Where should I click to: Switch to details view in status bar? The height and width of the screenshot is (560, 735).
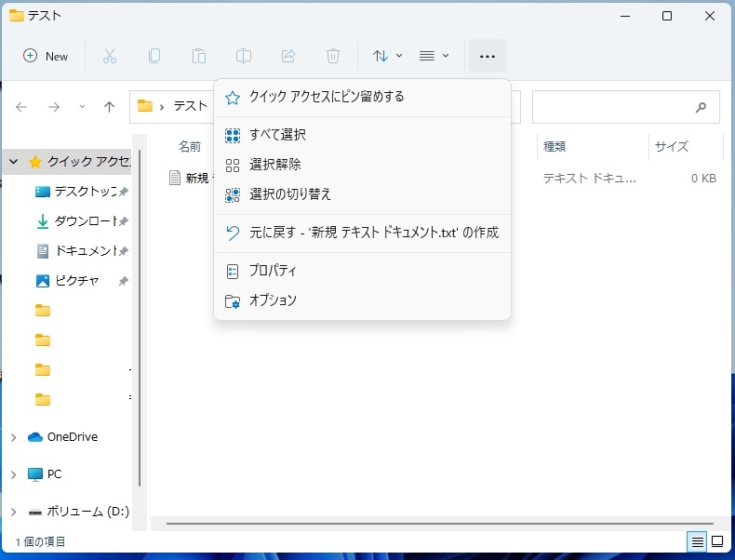tap(696, 541)
